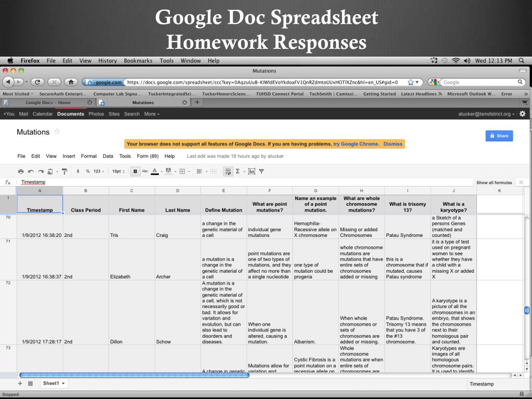Select the Class Period header cell
This screenshot has height=399, width=532.
86,204
